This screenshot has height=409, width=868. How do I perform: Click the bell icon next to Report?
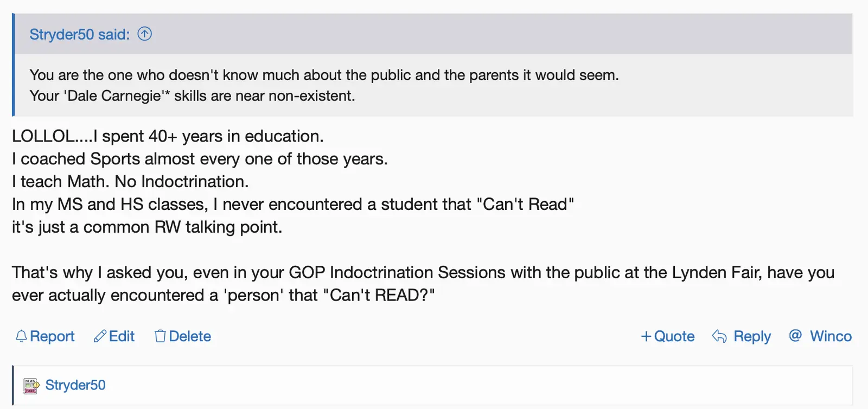coord(21,336)
